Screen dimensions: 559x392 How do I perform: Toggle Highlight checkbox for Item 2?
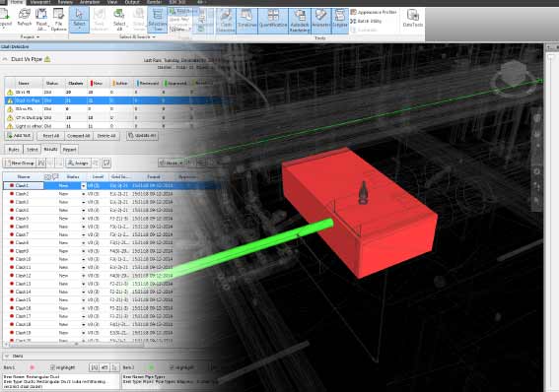pos(172,367)
